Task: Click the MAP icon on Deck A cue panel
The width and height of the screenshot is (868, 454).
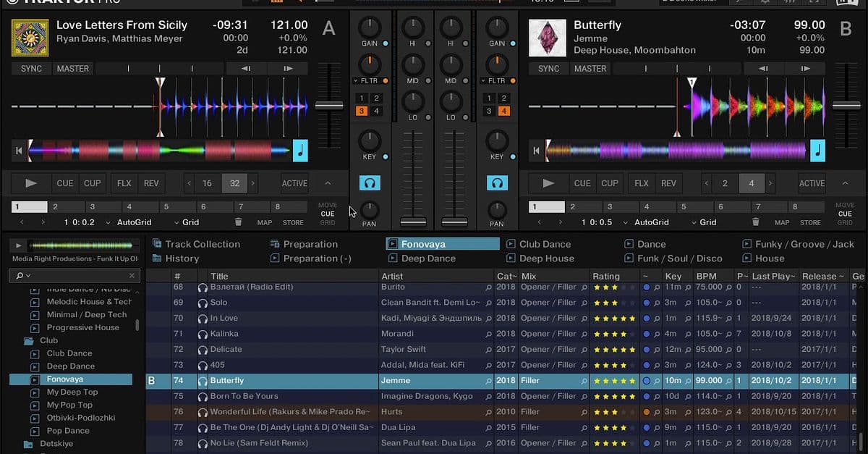Action: pos(265,222)
